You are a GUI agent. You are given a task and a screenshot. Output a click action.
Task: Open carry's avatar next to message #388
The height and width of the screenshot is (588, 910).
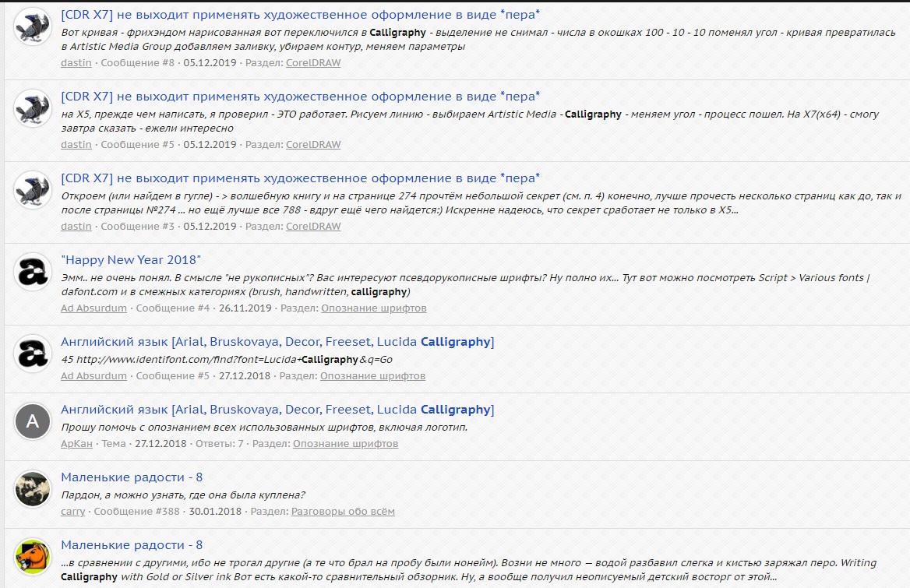click(x=33, y=489)
